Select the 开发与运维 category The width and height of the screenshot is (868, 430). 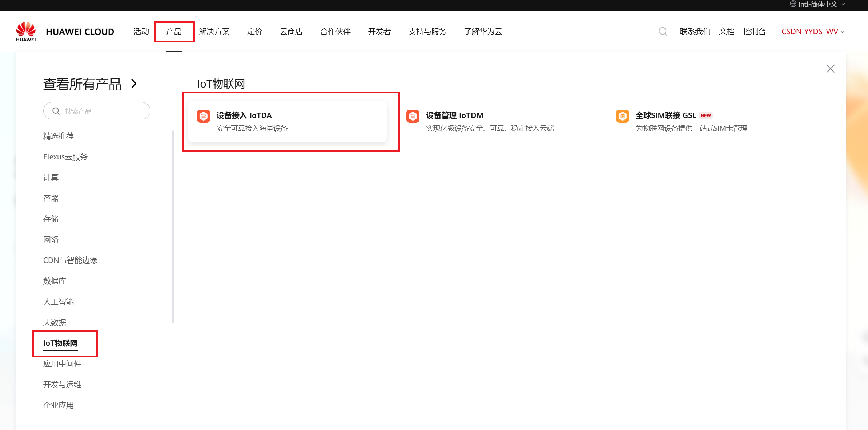pyautogui.click(x=62, y=385)
